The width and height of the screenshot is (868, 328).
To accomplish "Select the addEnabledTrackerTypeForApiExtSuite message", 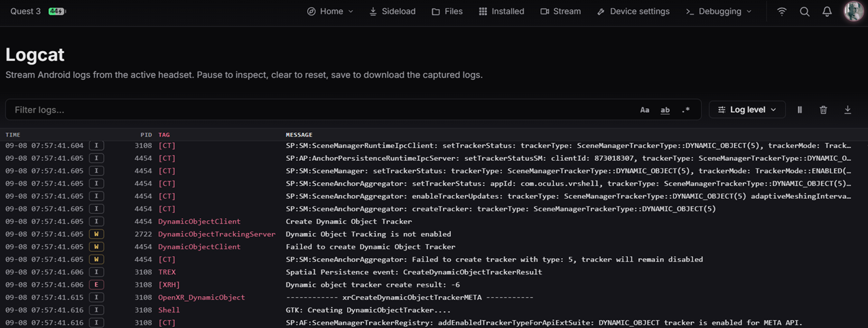I will [x=545, y=323].
